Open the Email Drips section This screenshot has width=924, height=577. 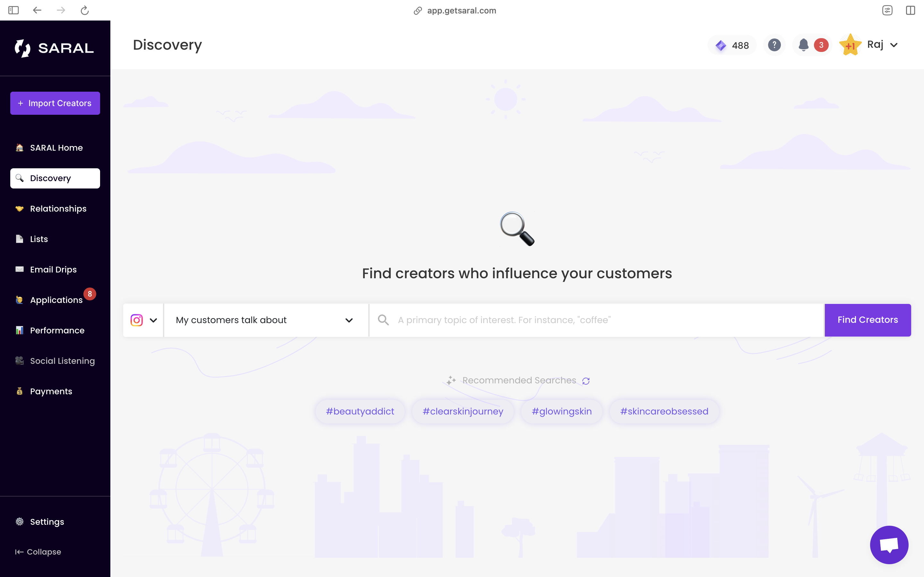pyautogui.click(x=53, y=269)
